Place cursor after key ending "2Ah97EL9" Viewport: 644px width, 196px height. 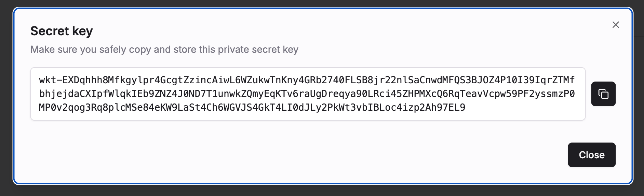[x=466, y=108]
